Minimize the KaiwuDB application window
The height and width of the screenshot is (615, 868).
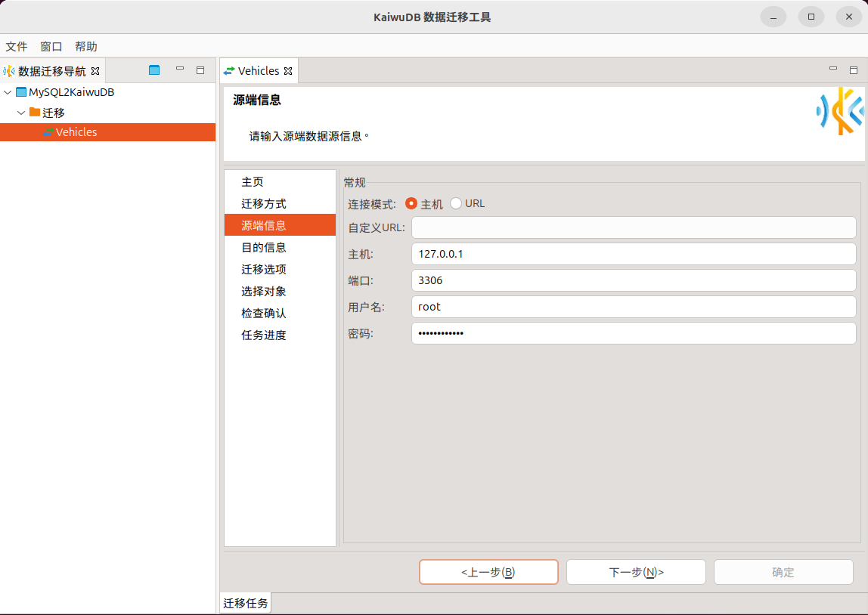[x=773, y=17]
